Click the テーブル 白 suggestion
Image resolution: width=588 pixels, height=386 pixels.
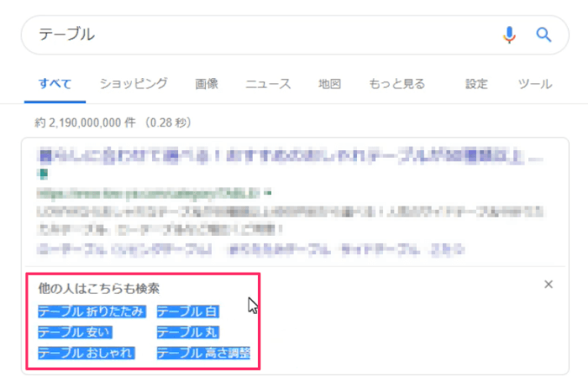tap(188, 311)
